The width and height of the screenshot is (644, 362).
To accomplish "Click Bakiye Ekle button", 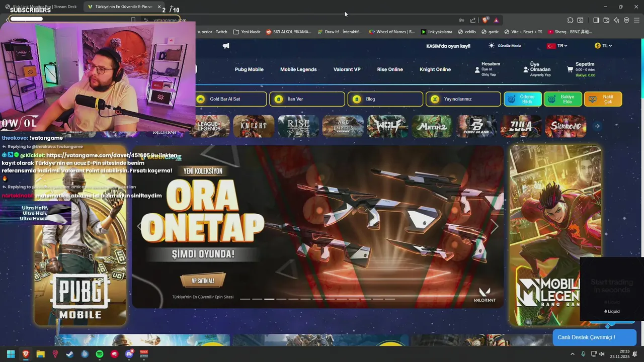I will tap(563, 99).
